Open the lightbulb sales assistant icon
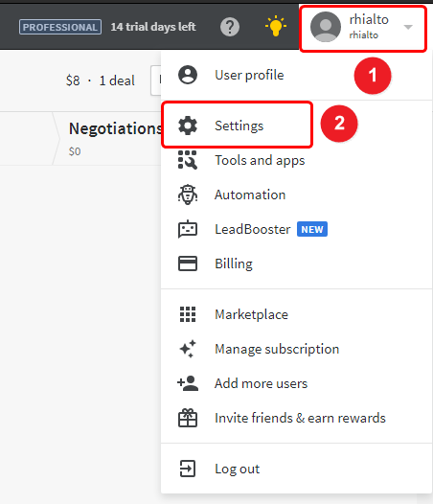 click(x=276, y=27)
